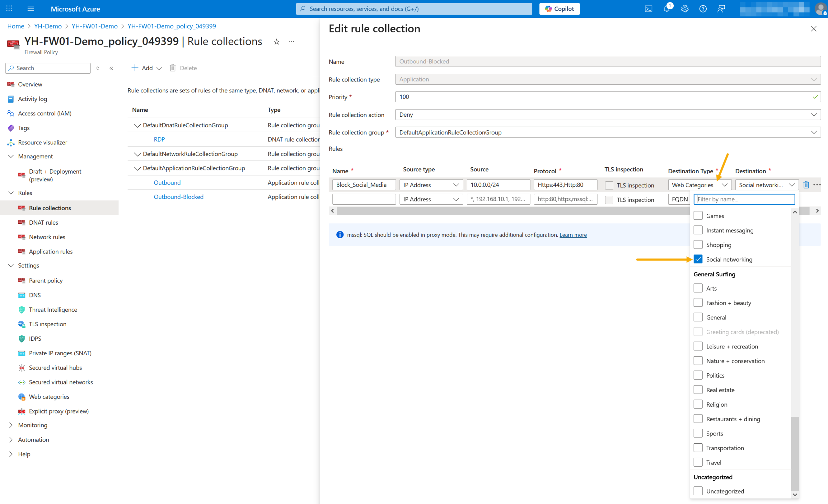Screen dimensions: 828x504
Task: Open DNAT rules in the sidebar
Action: click(x=43, y=222)
